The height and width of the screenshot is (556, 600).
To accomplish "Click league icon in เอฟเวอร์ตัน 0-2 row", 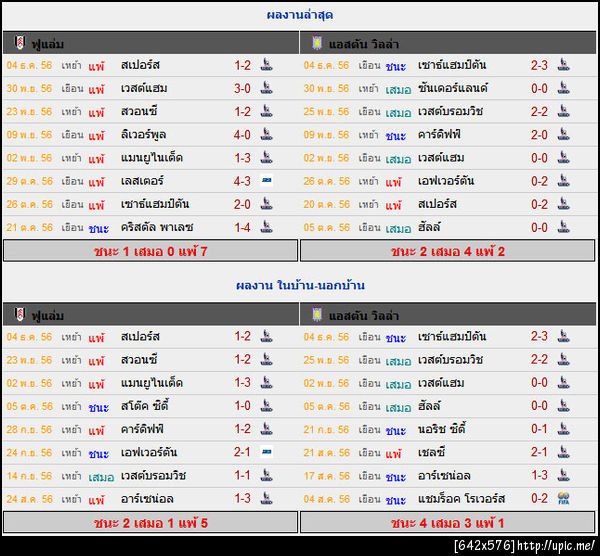I will (563, 181).
